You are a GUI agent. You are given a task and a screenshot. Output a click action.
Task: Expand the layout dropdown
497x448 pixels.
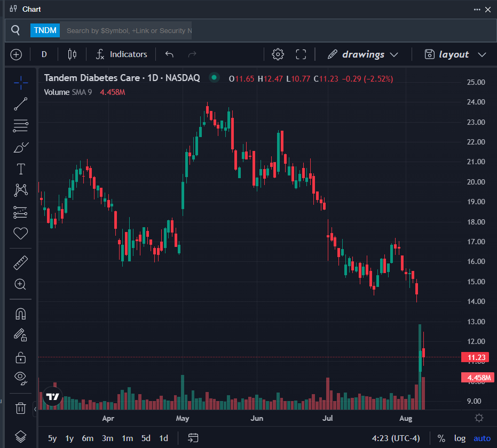482,55
